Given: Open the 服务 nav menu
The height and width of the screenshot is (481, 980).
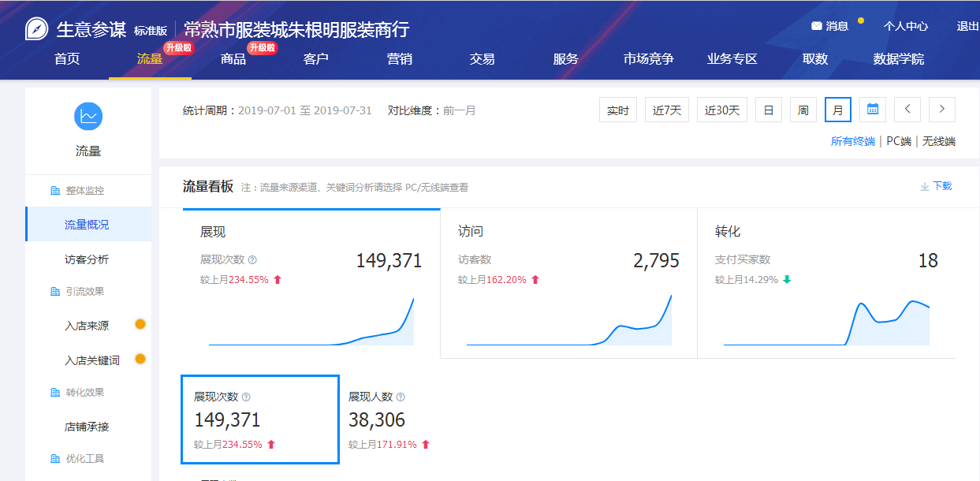Looking at the screenshot, I should click(x=566, y=59).
